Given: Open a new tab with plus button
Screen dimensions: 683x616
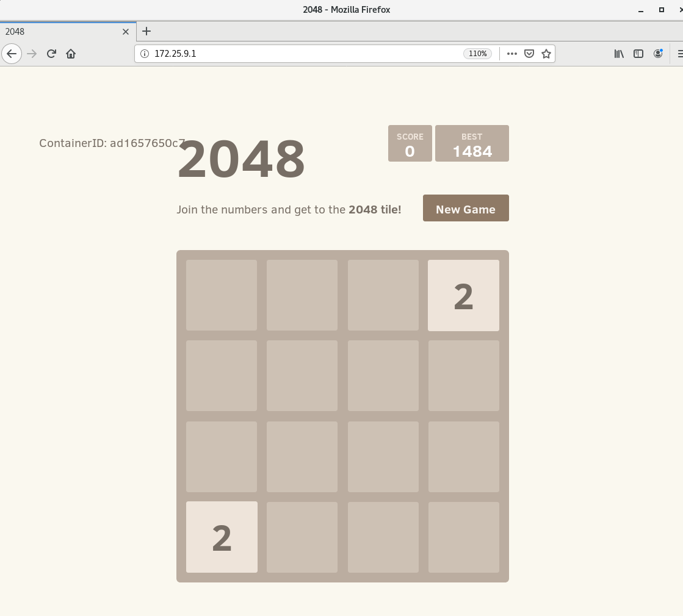Looking at the screenshot, I should [x=146, y=31].
